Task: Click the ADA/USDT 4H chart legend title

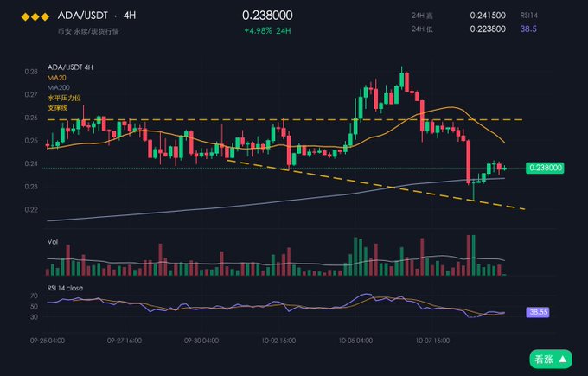Action: (70, 67)
